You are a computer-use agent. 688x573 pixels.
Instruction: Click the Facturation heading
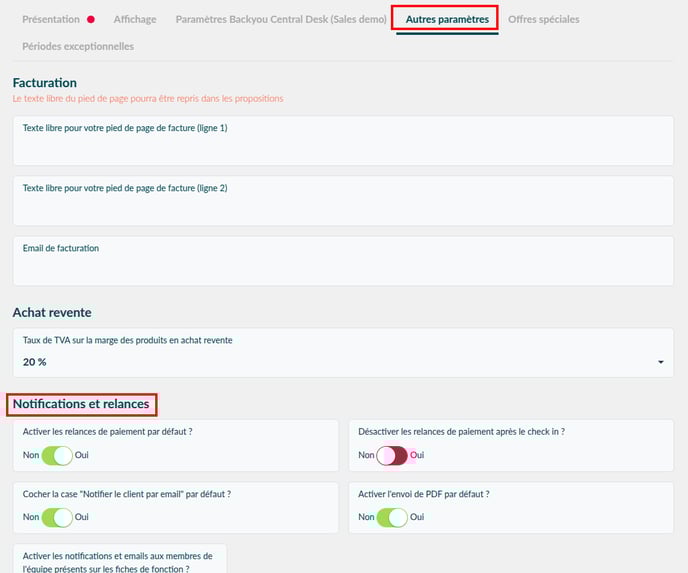(x=45, y=83)
